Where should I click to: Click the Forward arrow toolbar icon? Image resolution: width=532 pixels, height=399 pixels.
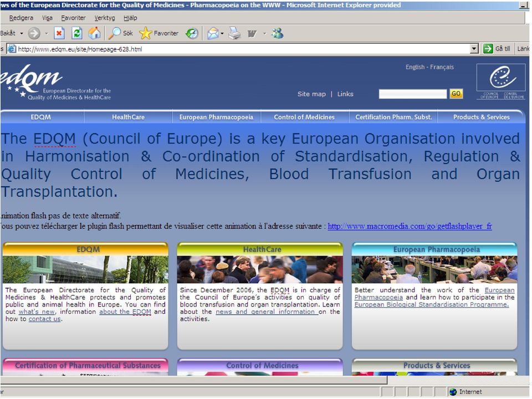point(34,33)
